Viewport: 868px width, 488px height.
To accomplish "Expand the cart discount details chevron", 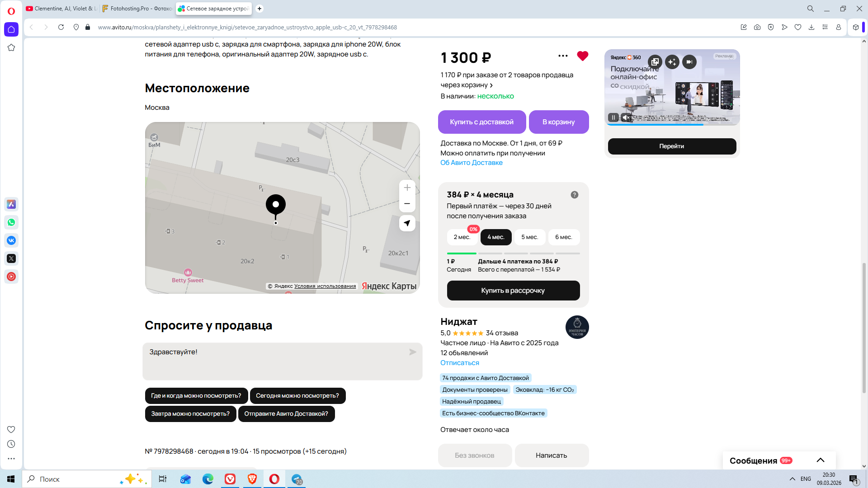I will point(491,85).
